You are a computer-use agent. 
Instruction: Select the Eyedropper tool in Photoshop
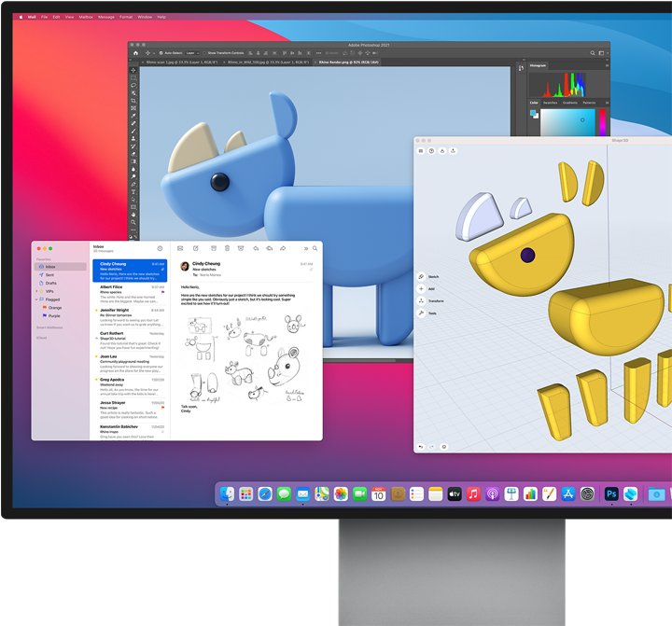133,116
